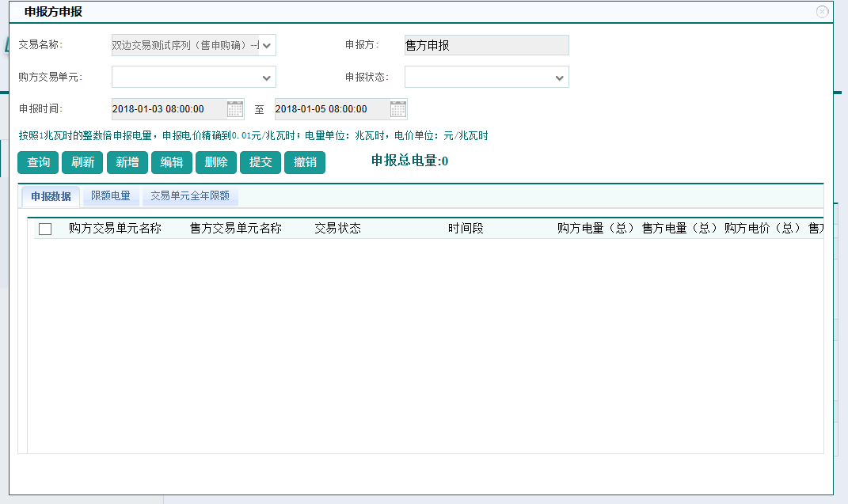Switch to the 申报数据 tab
The height and width of the screenshot is (504, 848).
[51, 196]
